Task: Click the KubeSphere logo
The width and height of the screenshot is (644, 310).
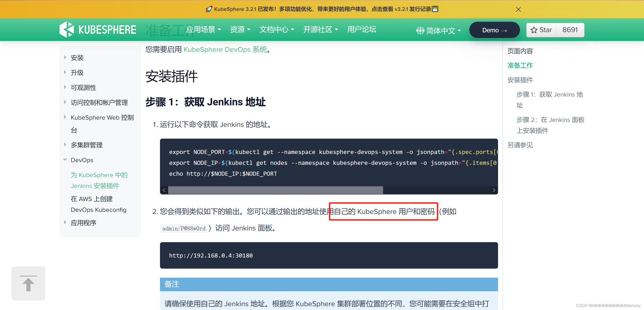Action: (x=98, y=29)
